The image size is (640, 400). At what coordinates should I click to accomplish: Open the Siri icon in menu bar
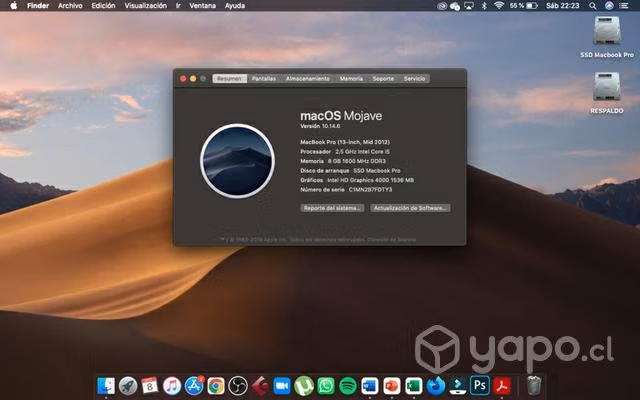tap(609, 6)
